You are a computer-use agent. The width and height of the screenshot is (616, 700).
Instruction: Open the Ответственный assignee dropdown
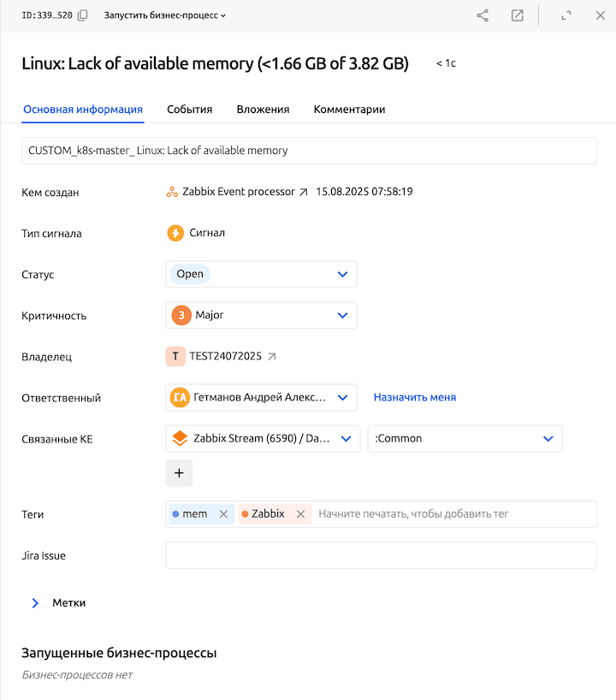[342, 398]
